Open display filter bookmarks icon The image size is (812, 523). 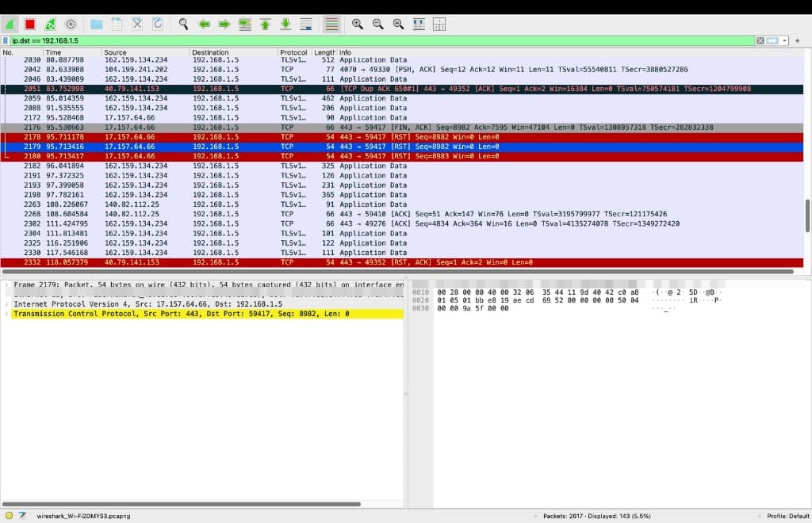6,40
